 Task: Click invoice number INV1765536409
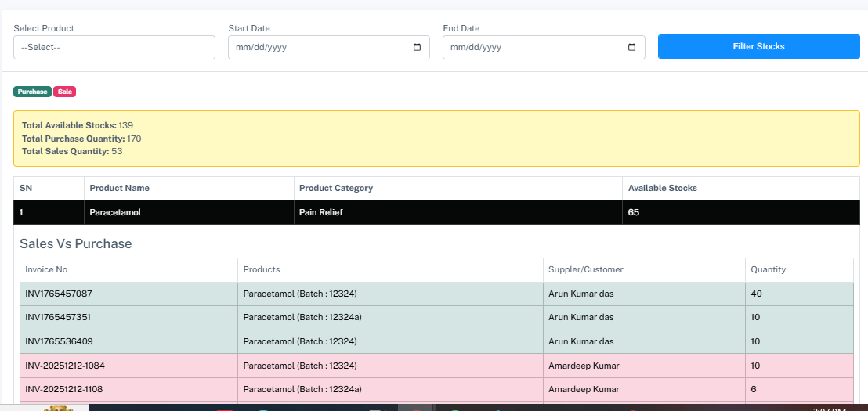tap(59, 341)
